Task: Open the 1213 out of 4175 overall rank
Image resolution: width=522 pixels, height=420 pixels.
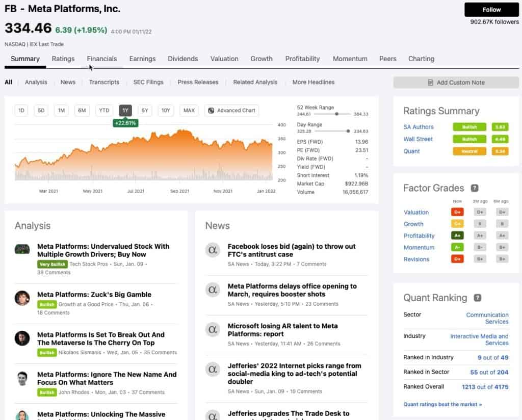Action: pos(485,387)
